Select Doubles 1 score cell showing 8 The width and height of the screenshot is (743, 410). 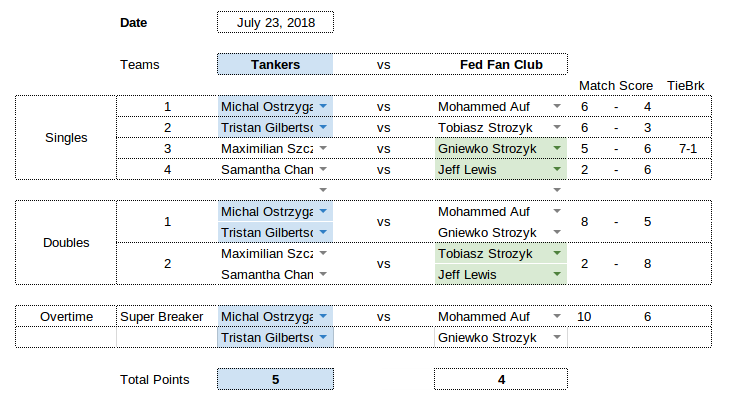(584, 222)
